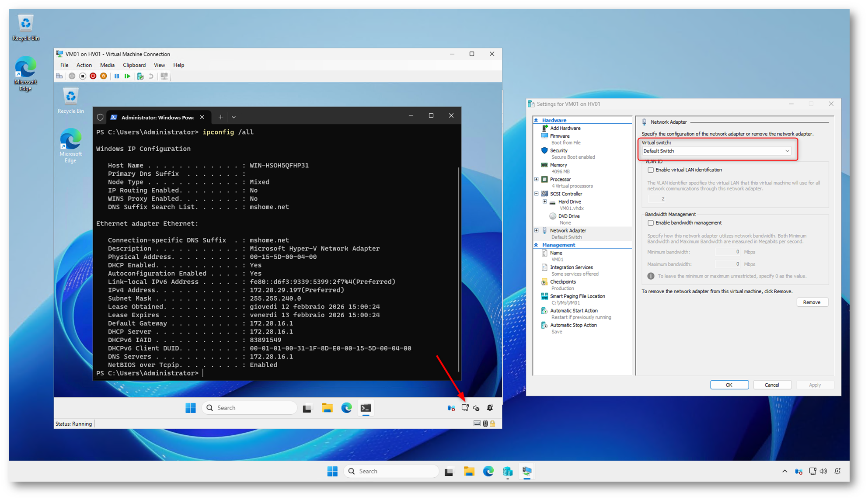The image size is (868, 500).
Task: Open the Terminal icon in the guest taskbar
Action: point(366,408)
